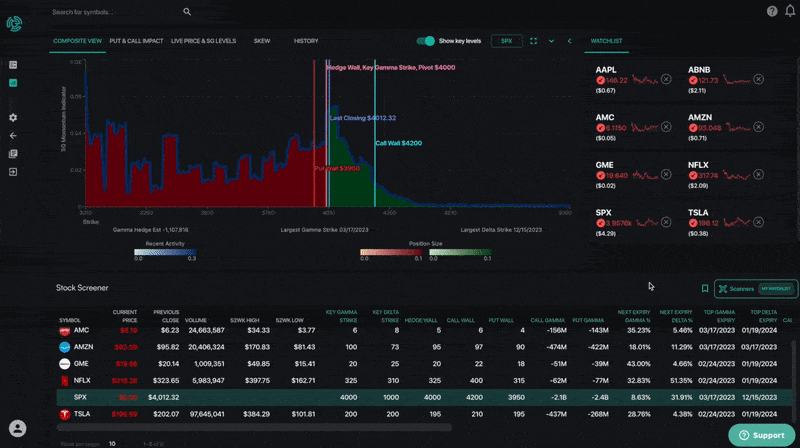Screen dimensions: 800x448
Task: Sort by the Hedge Wall column header
Action: pos(421,320)
